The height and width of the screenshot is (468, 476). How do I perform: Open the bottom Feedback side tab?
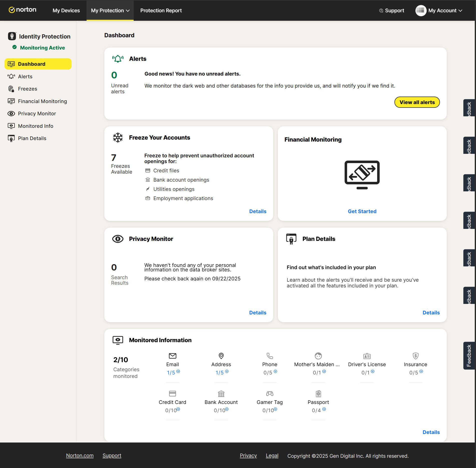click(x=469, y=355)
